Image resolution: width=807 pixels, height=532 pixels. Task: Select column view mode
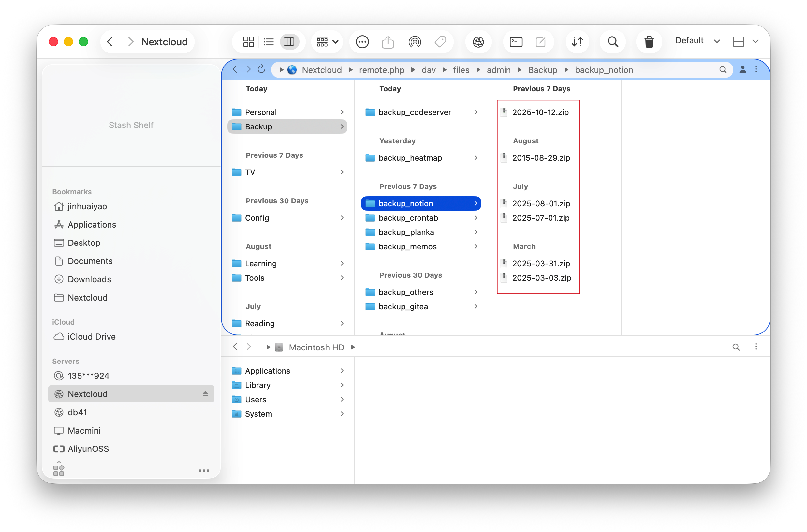tap(289, 42)
